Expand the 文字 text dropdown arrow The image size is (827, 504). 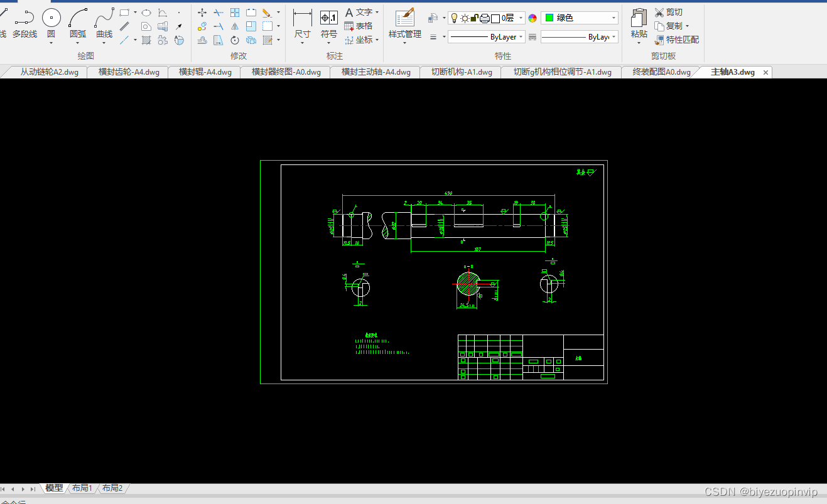(x=377, y=12)
